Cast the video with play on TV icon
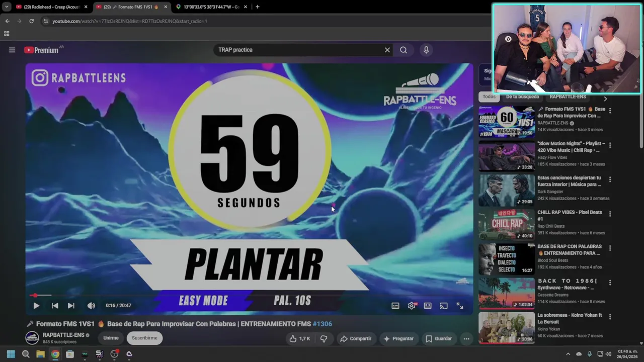Image resolution: width=644 pixels, height=362 pixels. click(x=443, y=306)
